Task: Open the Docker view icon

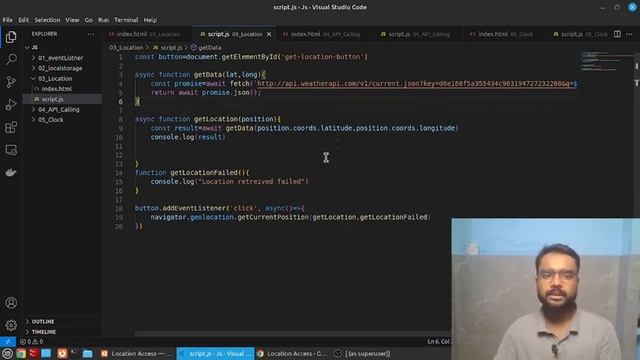Action: click(11, 172)
